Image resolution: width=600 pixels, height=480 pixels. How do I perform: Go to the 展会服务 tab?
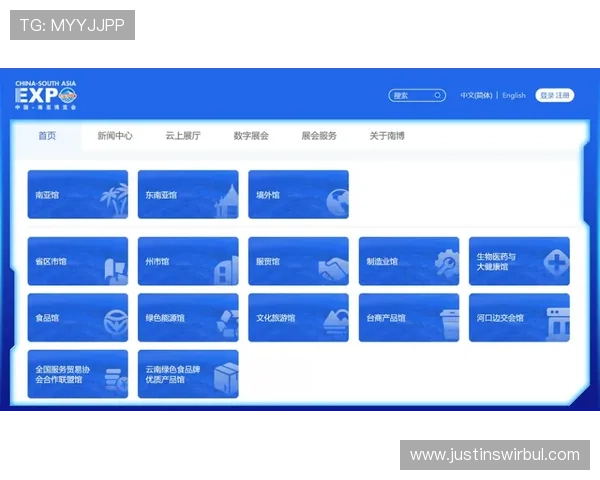(x=319, y=136)
